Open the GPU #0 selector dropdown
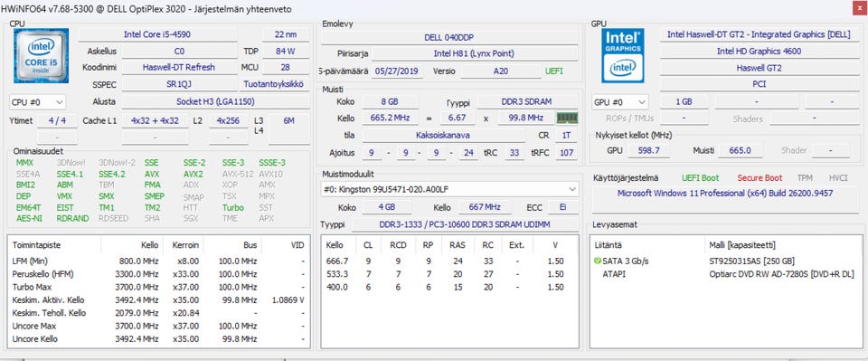This screenshot has height=361, width=868. click(620, 102)
